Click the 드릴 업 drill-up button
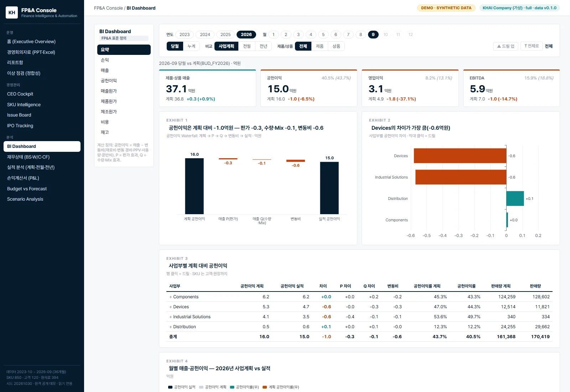The image size is (570, 392). click(x=506, y=46)
